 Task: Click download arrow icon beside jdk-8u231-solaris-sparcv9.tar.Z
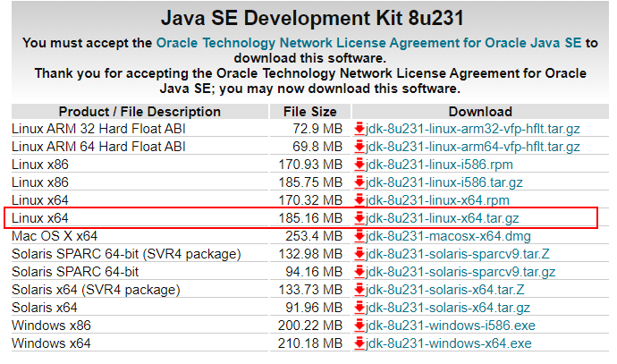[x=359, y=254]
